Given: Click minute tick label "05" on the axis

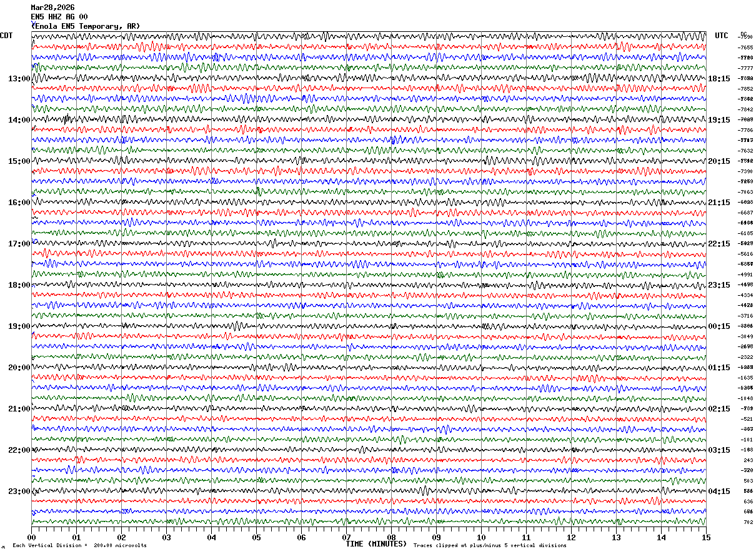Looking at the screenshot, I should [x=256, y=537].
